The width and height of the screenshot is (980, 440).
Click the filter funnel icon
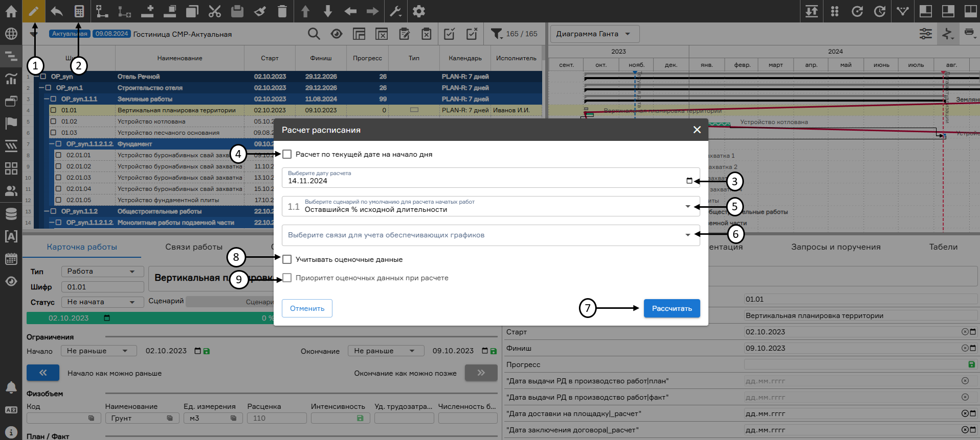coord(496,34)
